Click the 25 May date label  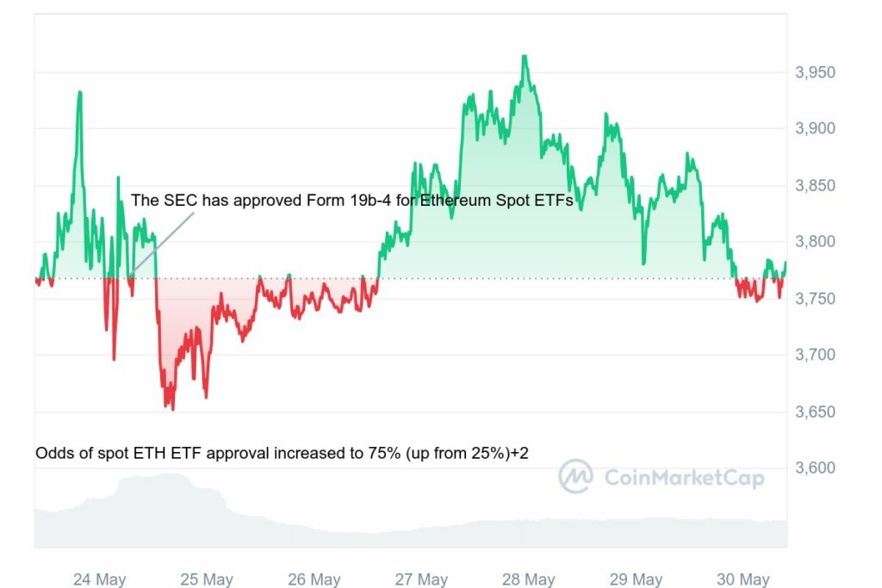(207, 579)
